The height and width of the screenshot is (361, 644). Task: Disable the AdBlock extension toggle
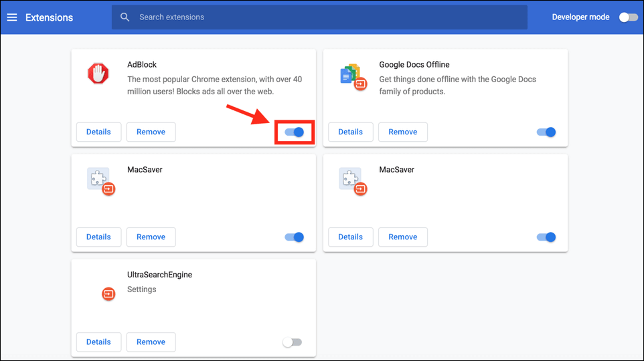point(295,132)
